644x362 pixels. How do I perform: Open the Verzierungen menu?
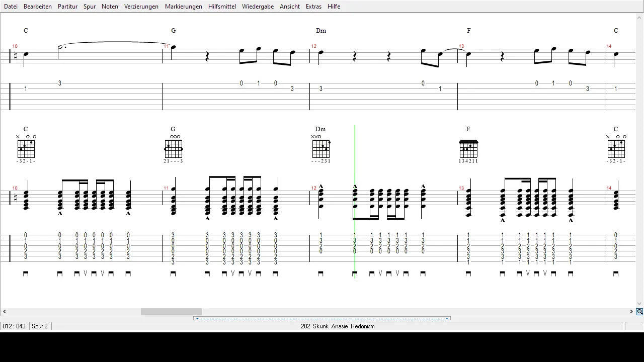click(141, 7)
